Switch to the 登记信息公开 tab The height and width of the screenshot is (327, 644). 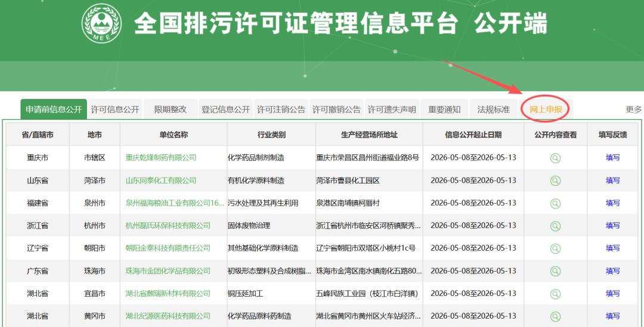(x=226, y=110)
